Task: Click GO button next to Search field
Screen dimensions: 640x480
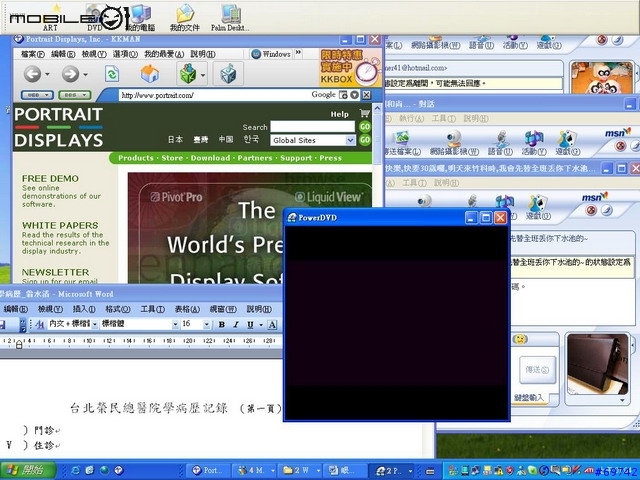Action: click(x=364, y=127)
